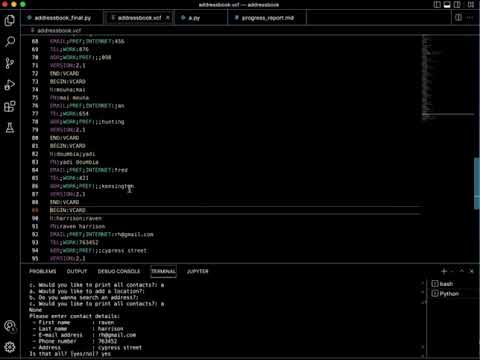Click the raven harrison full name line

[x=77, y=226]
